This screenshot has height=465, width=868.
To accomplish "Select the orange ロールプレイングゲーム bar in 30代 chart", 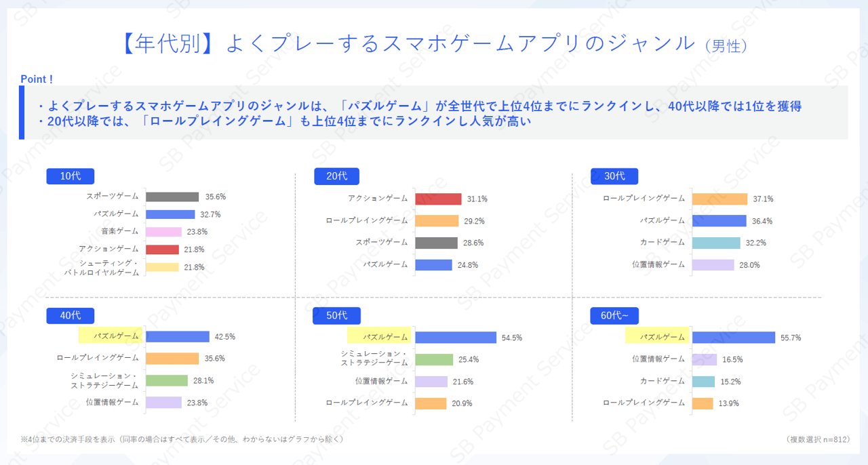I will pos(719,199).
